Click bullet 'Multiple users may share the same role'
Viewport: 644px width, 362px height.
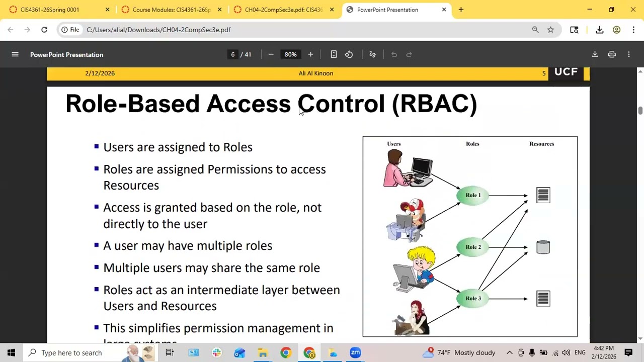coord(211,267)
